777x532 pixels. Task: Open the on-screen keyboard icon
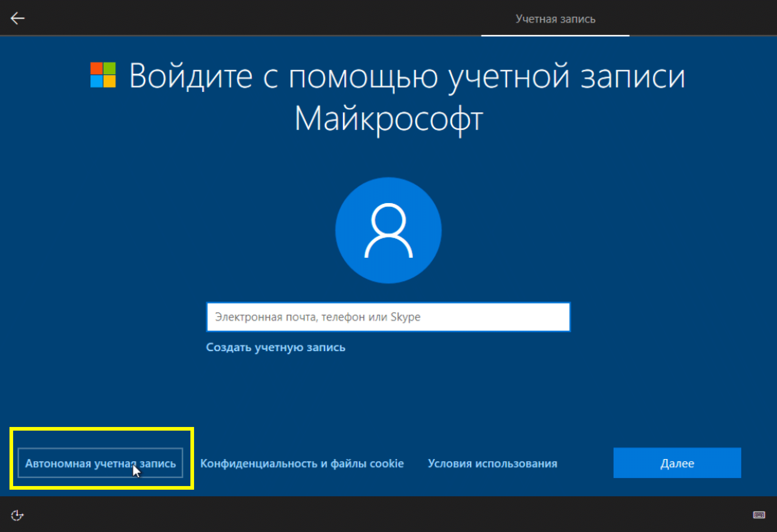coord(759,515)
